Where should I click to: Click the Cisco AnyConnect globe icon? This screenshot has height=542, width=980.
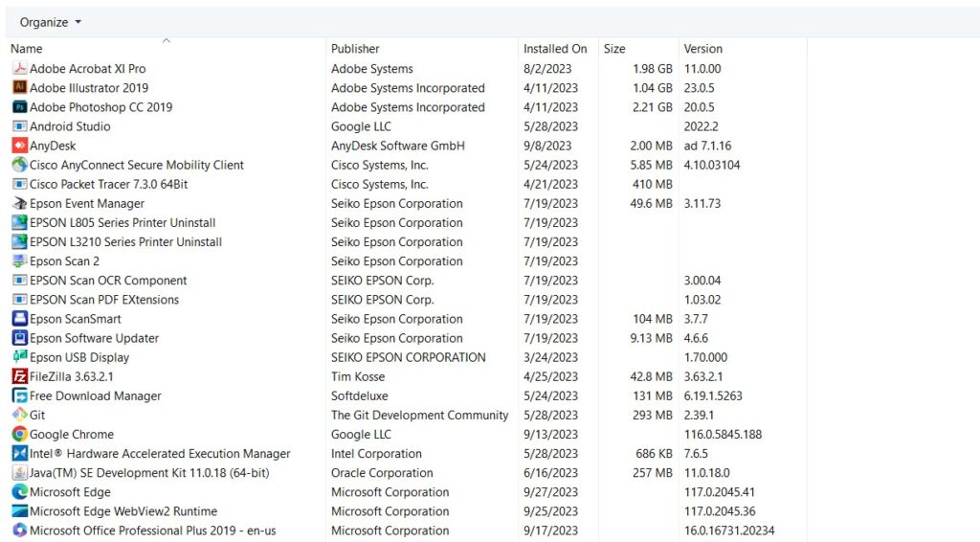point(20,165)
